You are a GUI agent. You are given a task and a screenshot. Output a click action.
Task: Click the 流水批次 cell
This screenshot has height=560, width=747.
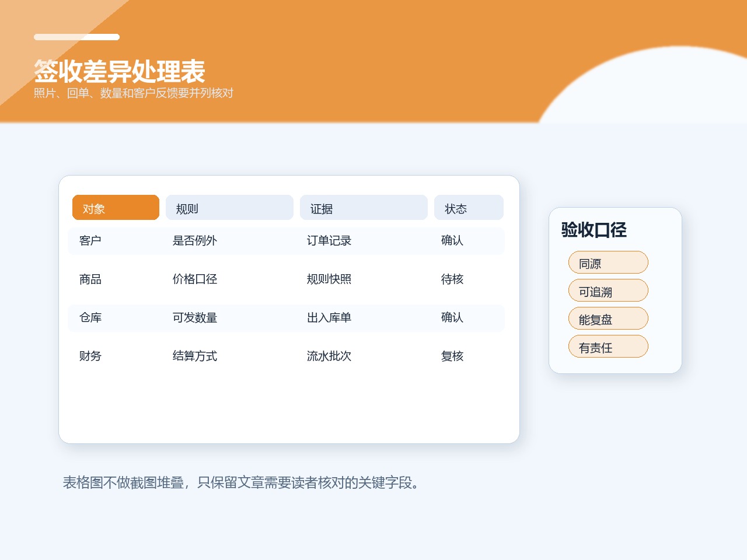(x=329, y=356)
